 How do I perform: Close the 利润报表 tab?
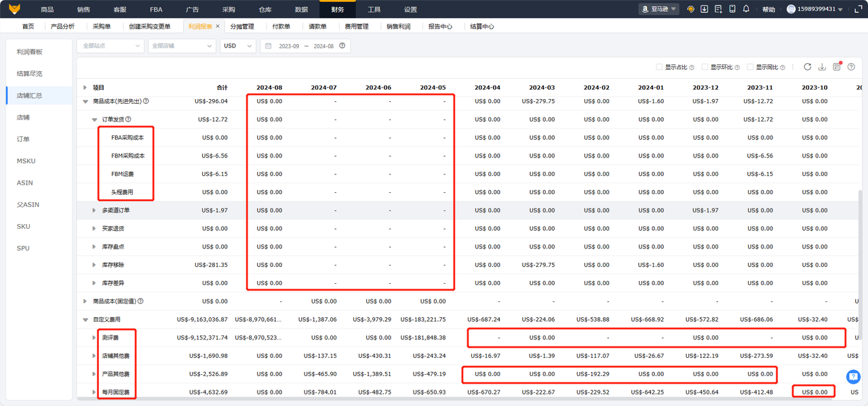pyautogui.click(x=218, y=26)
